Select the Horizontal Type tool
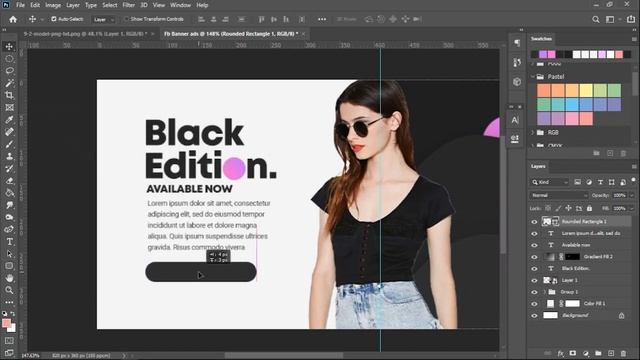The width and height of the screenshot is (640, 360). point(9,242)
